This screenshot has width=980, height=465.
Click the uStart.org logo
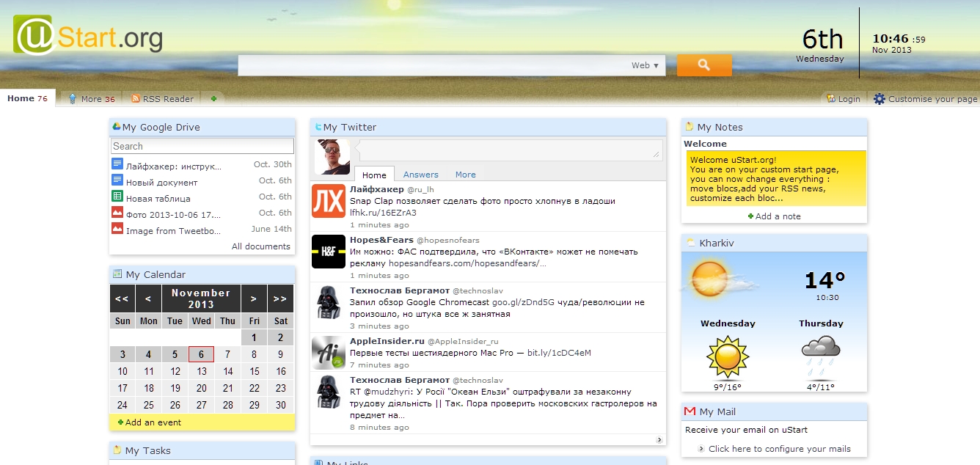click(x=88, y=36)
